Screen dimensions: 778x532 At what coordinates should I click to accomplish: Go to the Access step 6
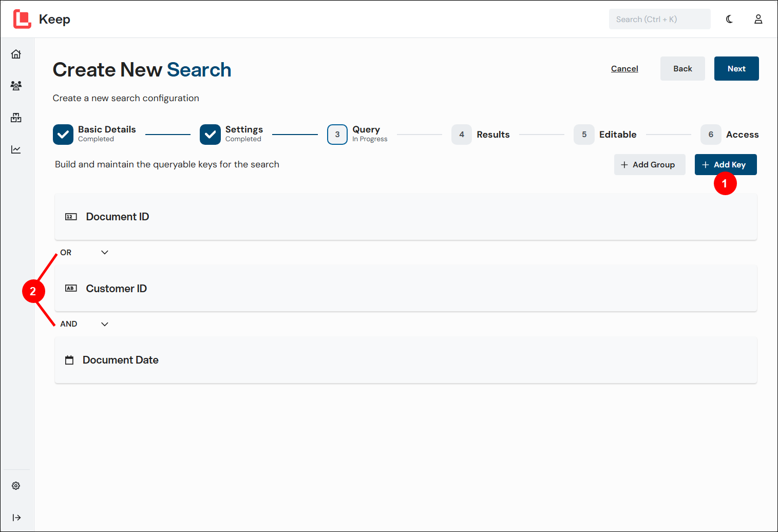point(711,135)
